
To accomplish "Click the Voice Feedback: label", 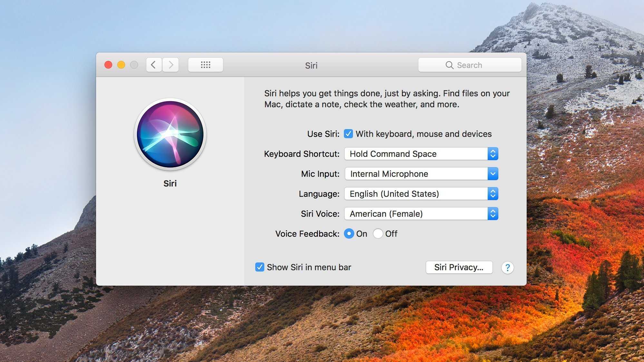I will tap(307, 234).
